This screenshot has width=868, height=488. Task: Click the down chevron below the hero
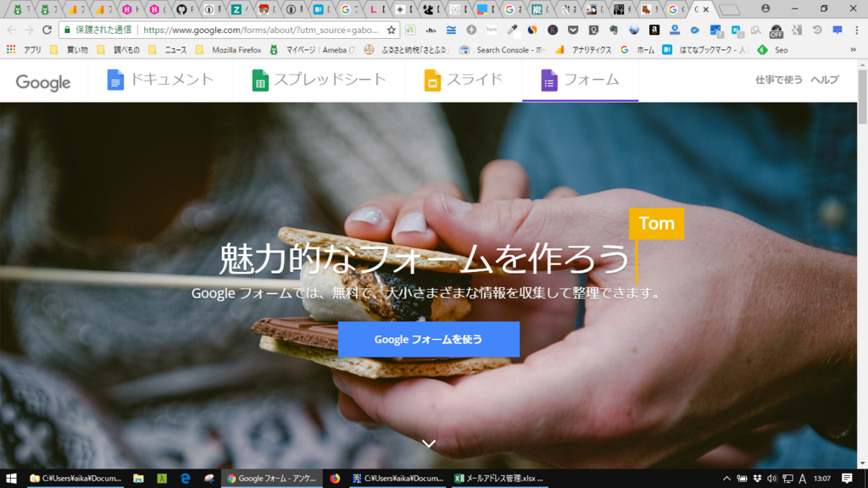click(428, 444)
